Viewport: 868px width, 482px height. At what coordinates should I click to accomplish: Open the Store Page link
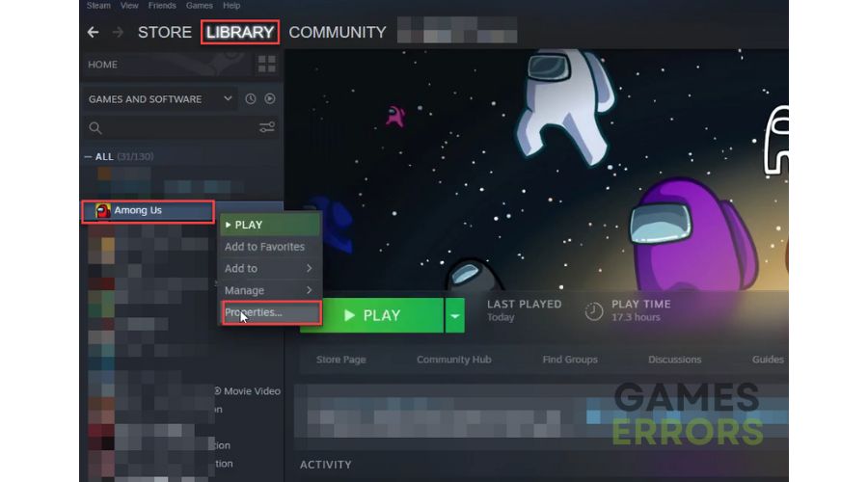coord(341,360)
